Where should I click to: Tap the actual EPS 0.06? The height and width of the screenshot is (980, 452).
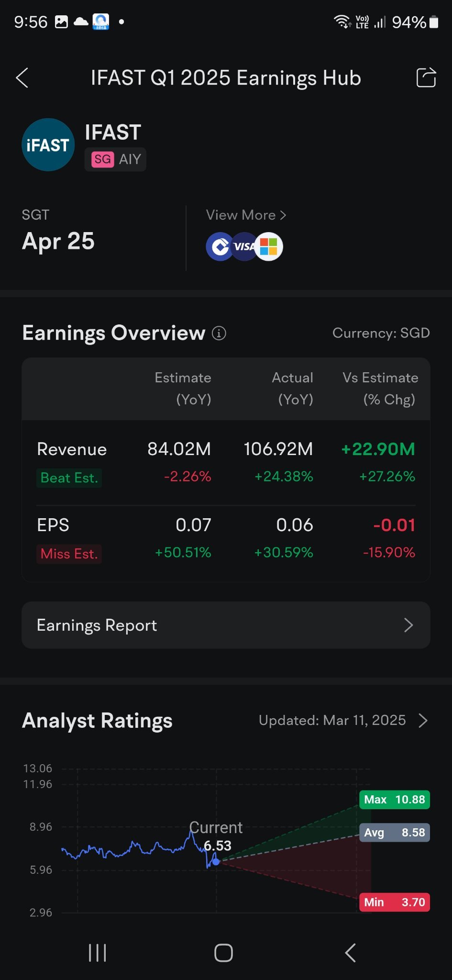click(x=295, y=525)
